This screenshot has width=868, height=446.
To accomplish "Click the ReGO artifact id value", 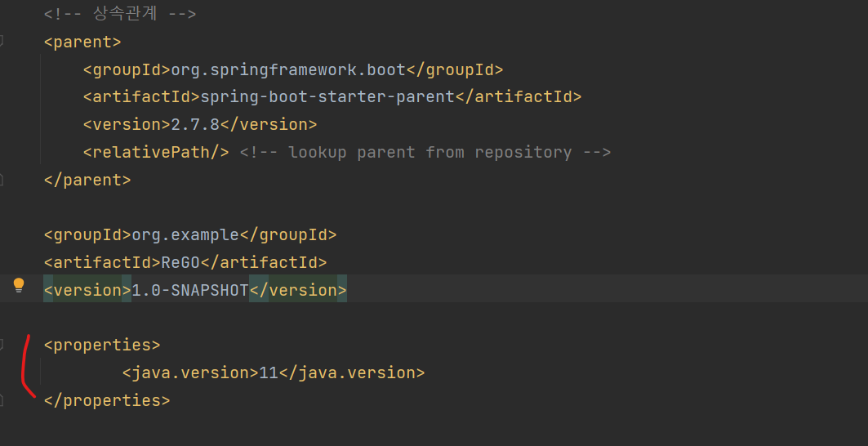I will tap(180, 262).
